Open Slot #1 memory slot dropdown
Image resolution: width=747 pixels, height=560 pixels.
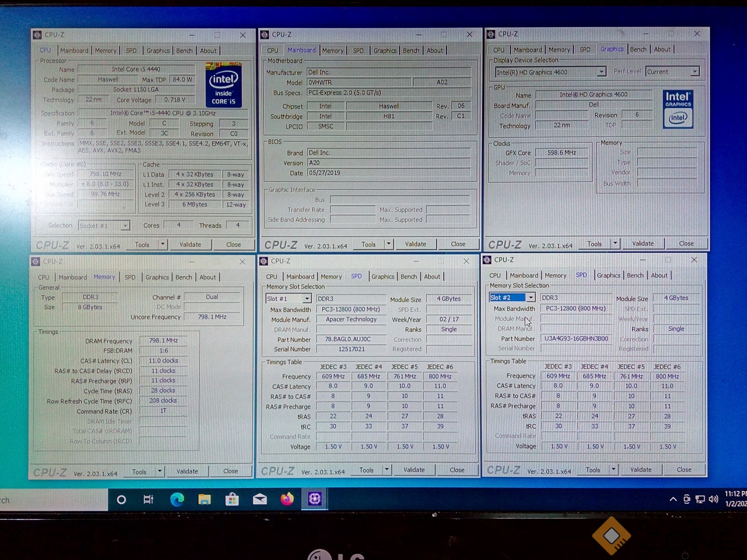[x=307, y=299]
